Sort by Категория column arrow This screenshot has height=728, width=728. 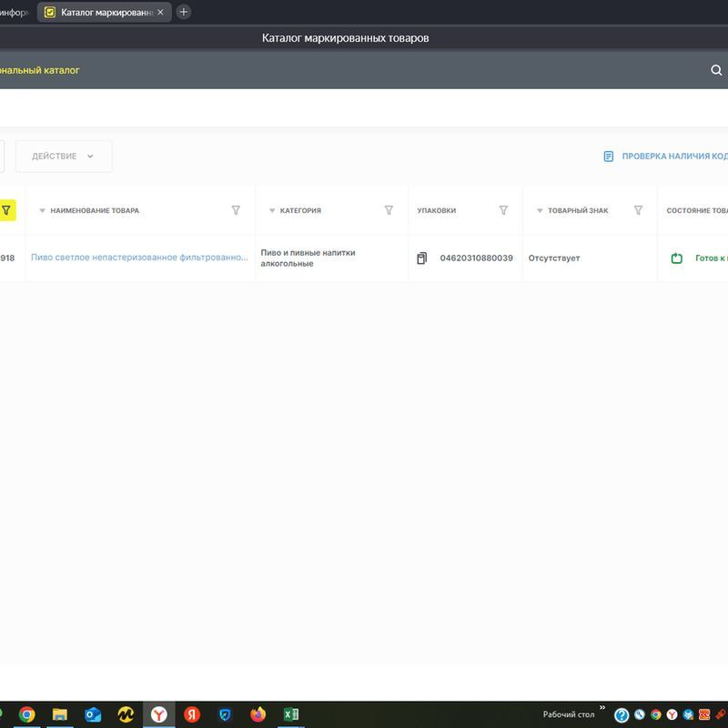(272, 211)
